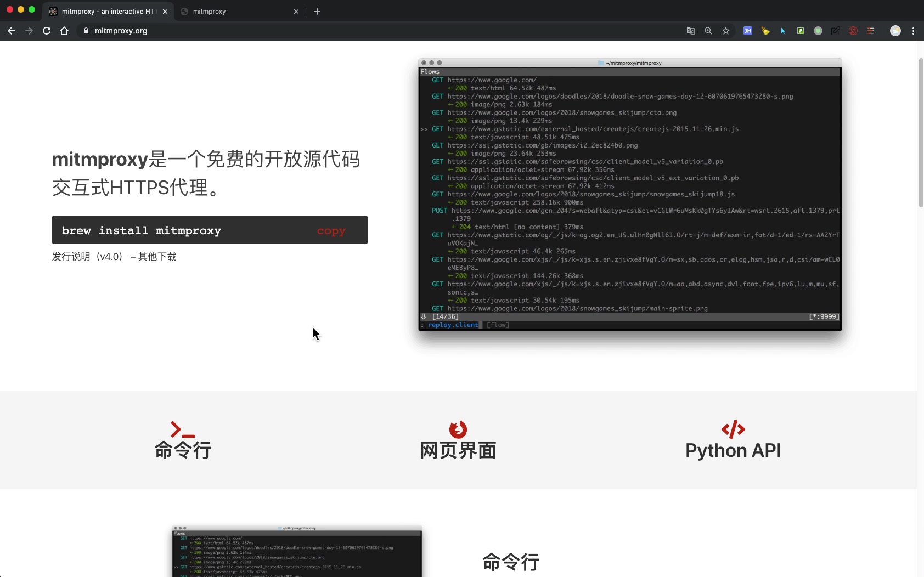Jump to the 网页界面 section label
Image resolution: width=924 pixels, height=577 pixels.
tap(458, 450)
